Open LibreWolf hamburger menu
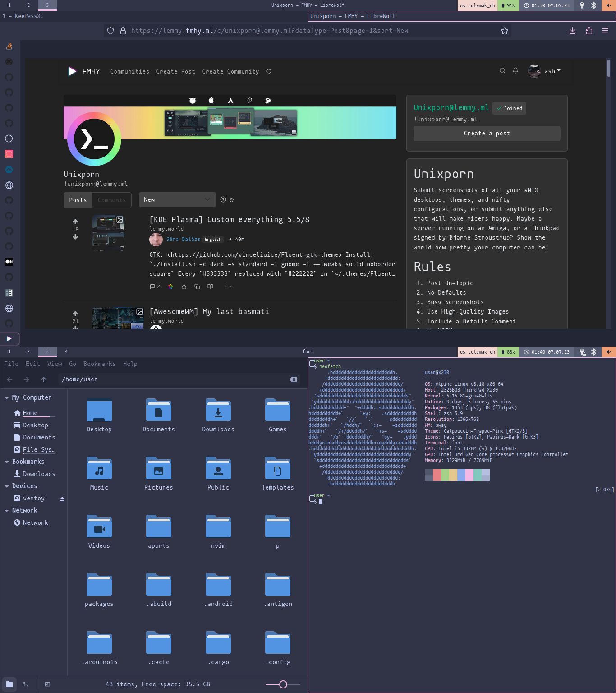The width and height of the screenshot is (616, 693). [605, 31]
